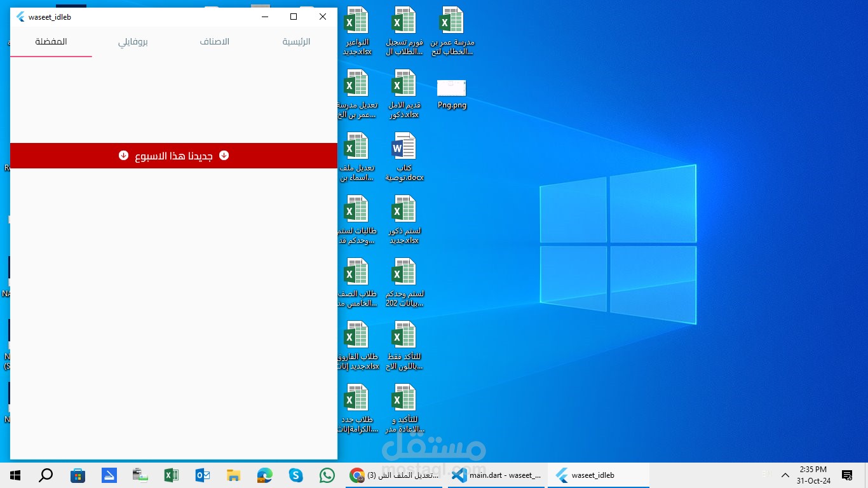Select طلاب الصف الخامس Excel file
The width and height of the screenshot is (868, 488).
(356, 283)
